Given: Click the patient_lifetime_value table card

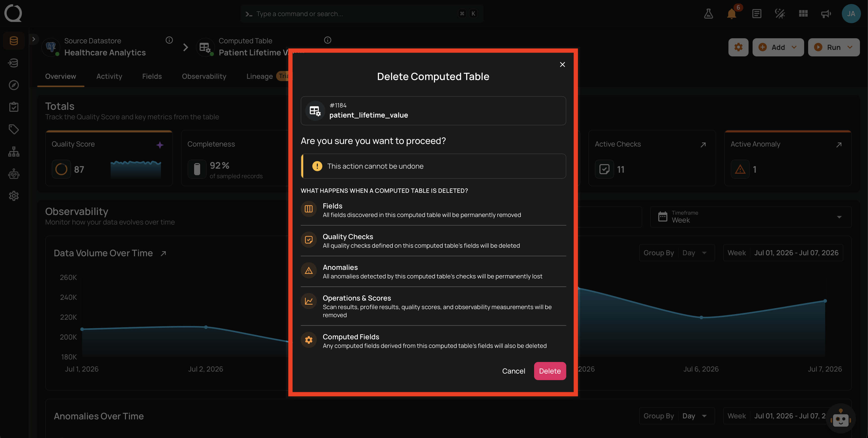Looking at the screenshot, I should (433, 111).
